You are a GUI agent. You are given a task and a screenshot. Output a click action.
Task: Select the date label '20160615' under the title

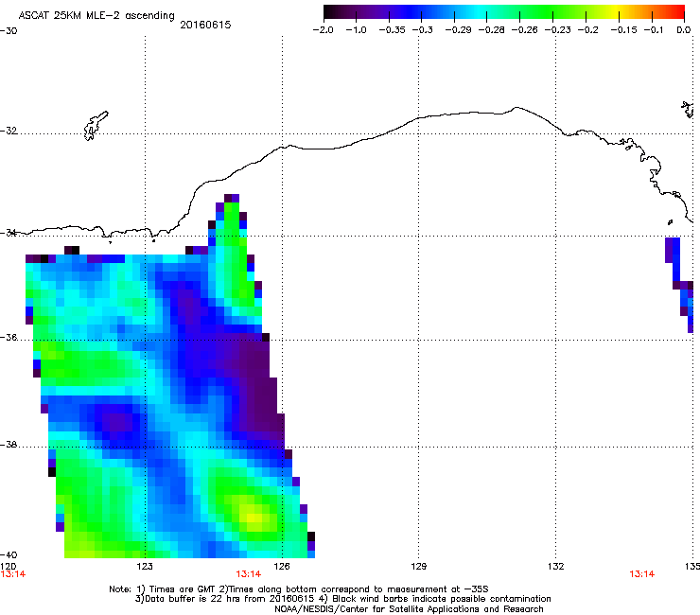point(205,25)
